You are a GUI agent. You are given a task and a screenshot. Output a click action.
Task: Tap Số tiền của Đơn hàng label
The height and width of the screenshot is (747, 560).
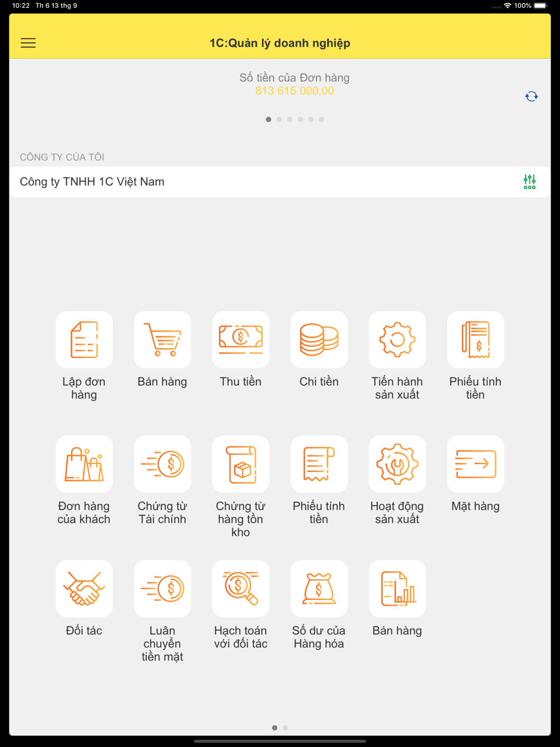295,78
